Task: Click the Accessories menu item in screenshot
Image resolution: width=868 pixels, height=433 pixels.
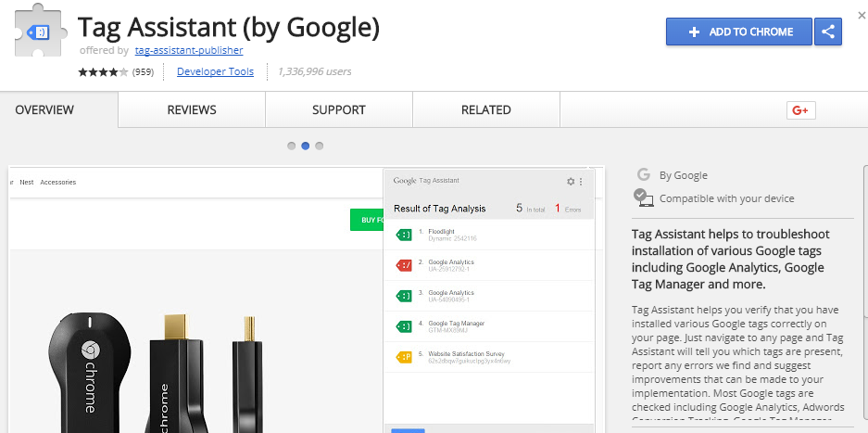Action: (x=58, y=182)
